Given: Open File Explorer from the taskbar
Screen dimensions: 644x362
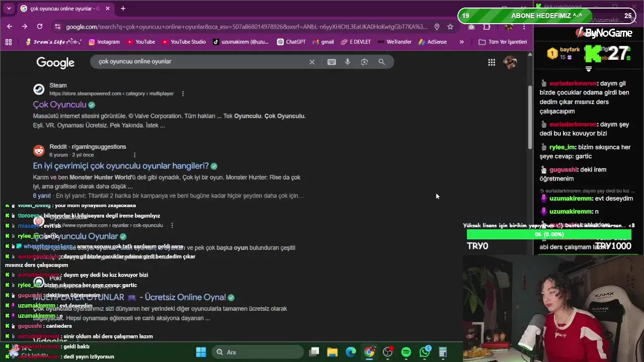Looking at the screenshot, I should (x=333, y=352).
